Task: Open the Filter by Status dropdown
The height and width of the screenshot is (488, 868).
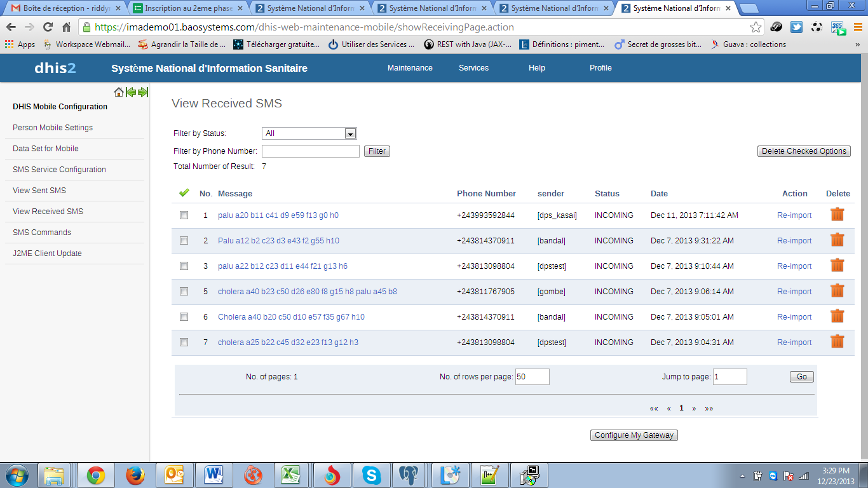Action: tap(309, 133)
